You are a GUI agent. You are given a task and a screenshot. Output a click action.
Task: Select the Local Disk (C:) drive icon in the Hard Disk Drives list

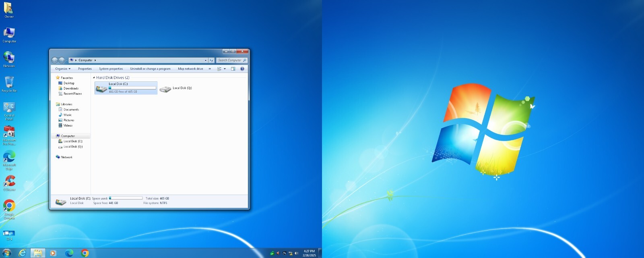pos(101,89)
